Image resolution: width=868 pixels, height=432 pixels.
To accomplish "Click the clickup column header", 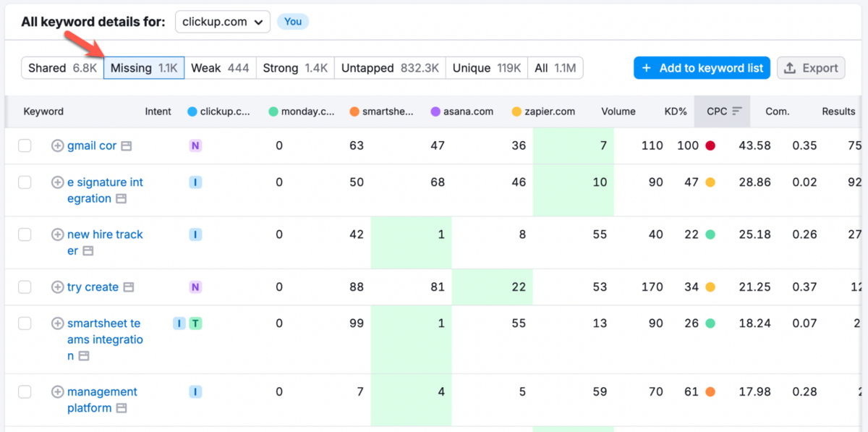I will click(x=219, y=111).
